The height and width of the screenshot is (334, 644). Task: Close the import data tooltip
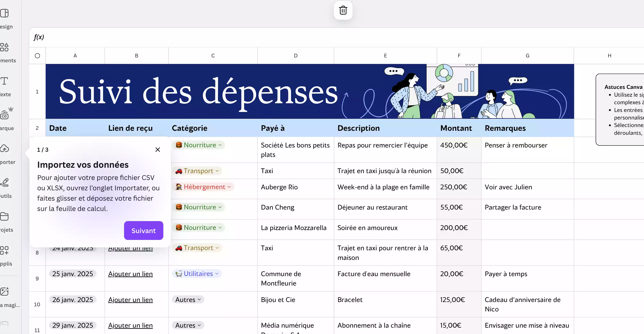click(x=157, y=150)
